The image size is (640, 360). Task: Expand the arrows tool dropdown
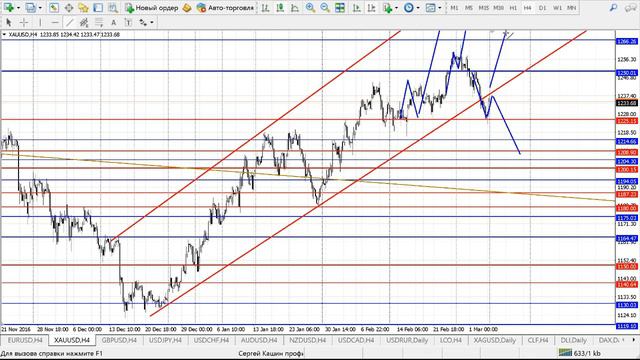[x=152, y=22]
